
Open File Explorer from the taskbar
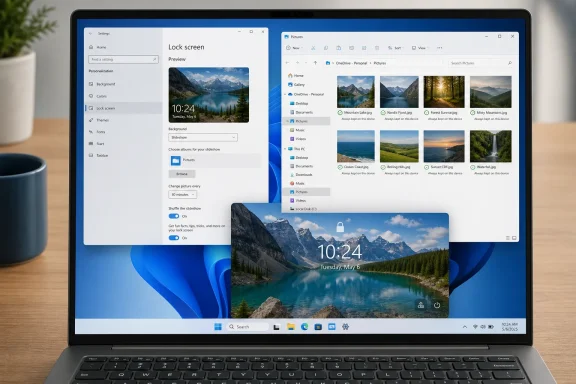pyautogui.click(x=291, y=327)
